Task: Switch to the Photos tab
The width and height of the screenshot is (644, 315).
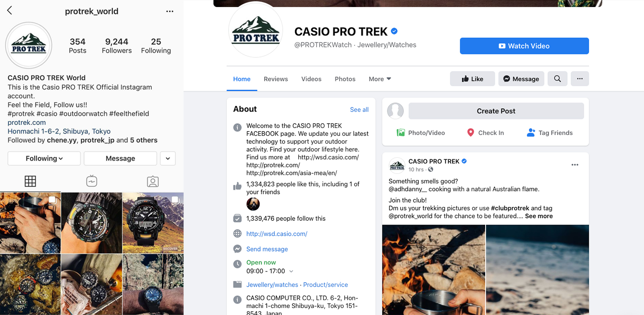Action: (x=345, y=79)
